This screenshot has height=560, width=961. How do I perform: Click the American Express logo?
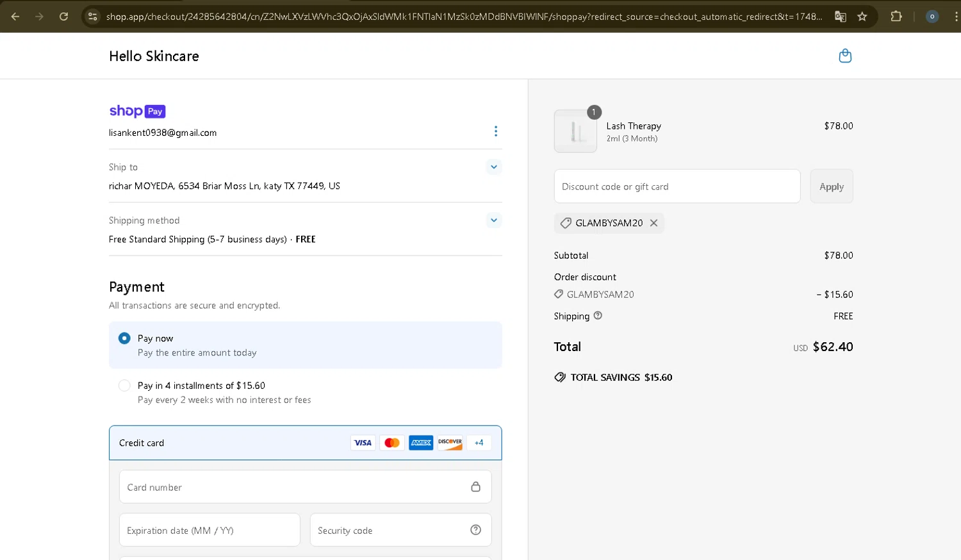(421, 443)
